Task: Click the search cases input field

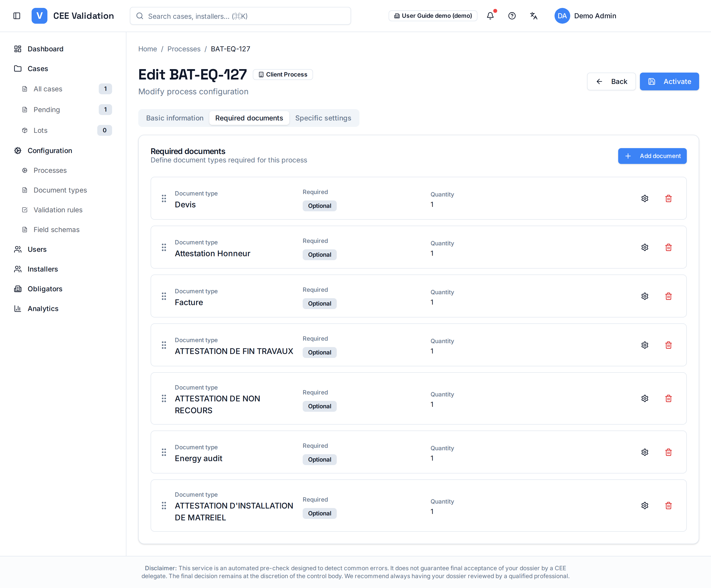Action: [240, 16]
